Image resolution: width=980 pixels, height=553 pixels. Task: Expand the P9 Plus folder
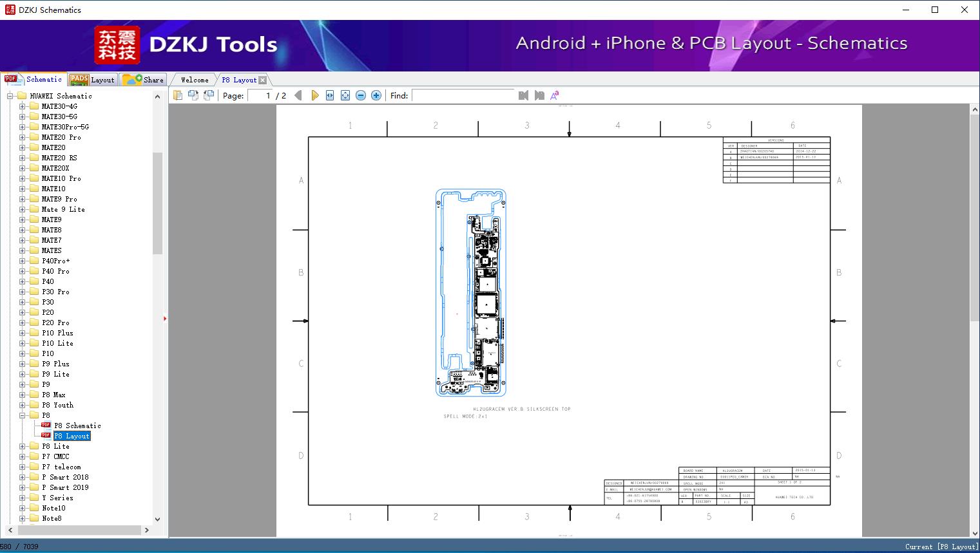click(23, 364)
